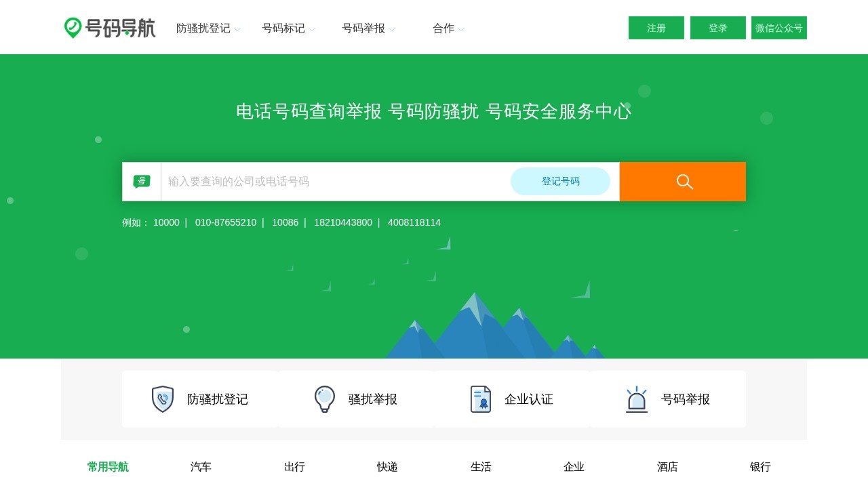The width and height of the screenshot is (868, 488).
Task: Open the 汽车 navigation tab
Action: point(201,467)
